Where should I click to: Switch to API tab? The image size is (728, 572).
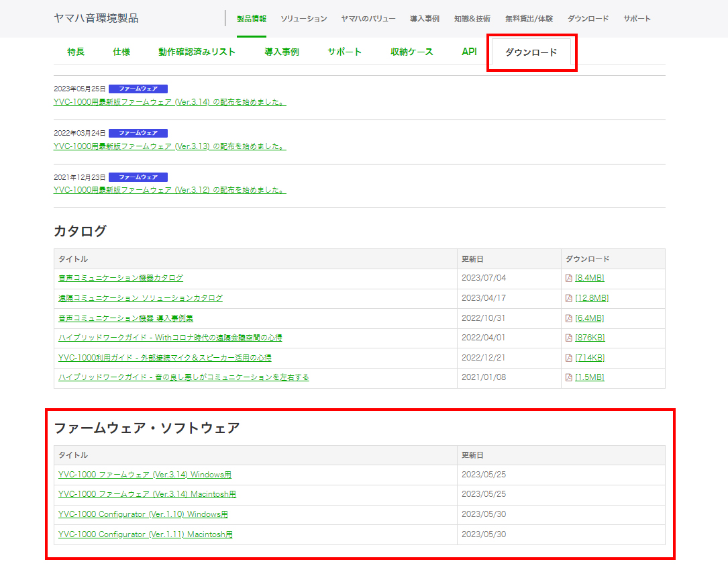click(470, 52)
